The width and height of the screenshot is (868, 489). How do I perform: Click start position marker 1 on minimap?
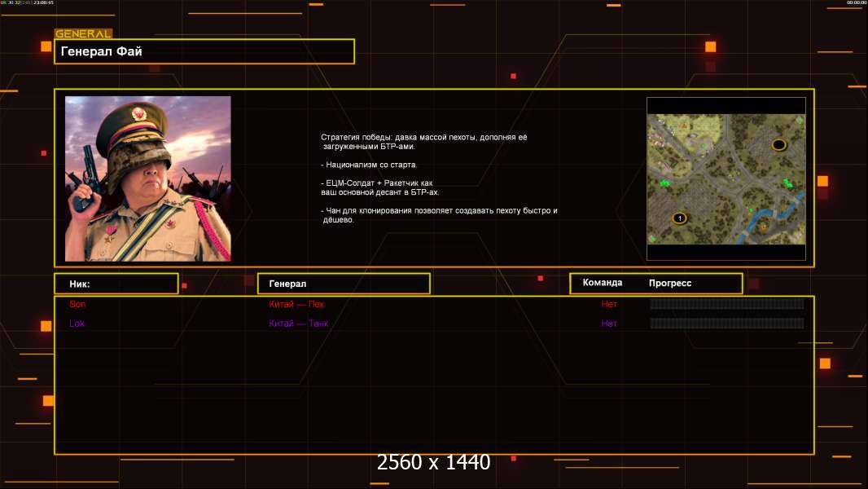click(679, 218)
